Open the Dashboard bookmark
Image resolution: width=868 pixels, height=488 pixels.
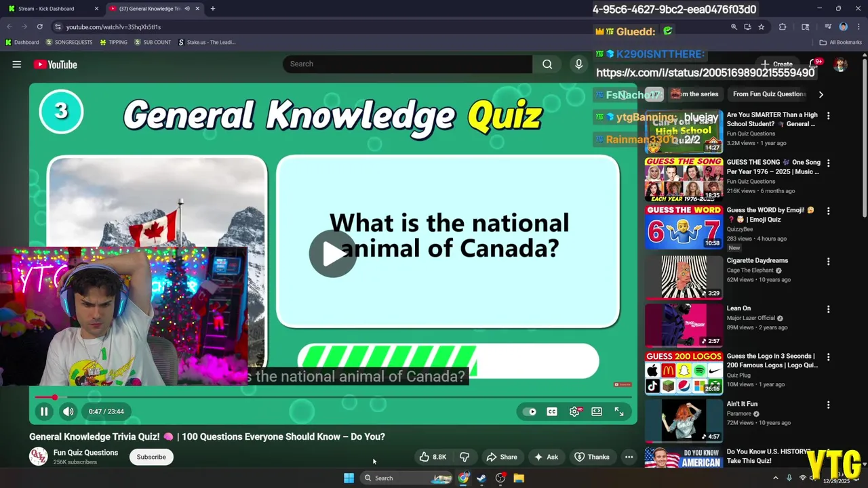(22, 42)
